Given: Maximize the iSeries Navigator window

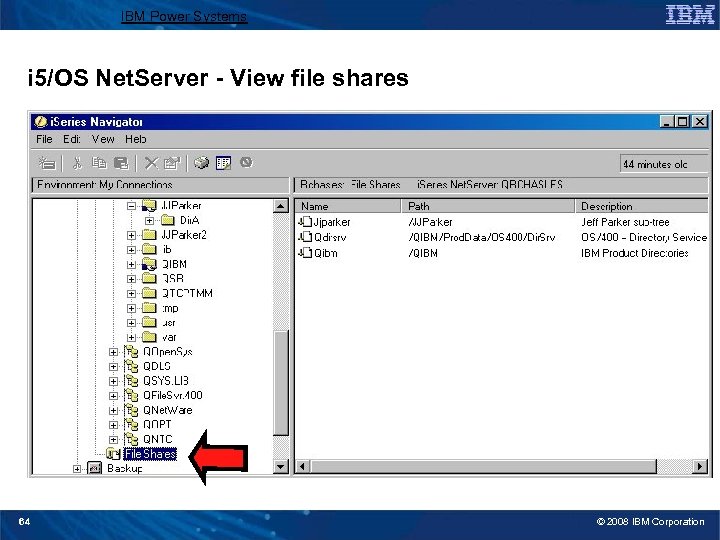Looking at the screenshot, I should pos(683,122).
